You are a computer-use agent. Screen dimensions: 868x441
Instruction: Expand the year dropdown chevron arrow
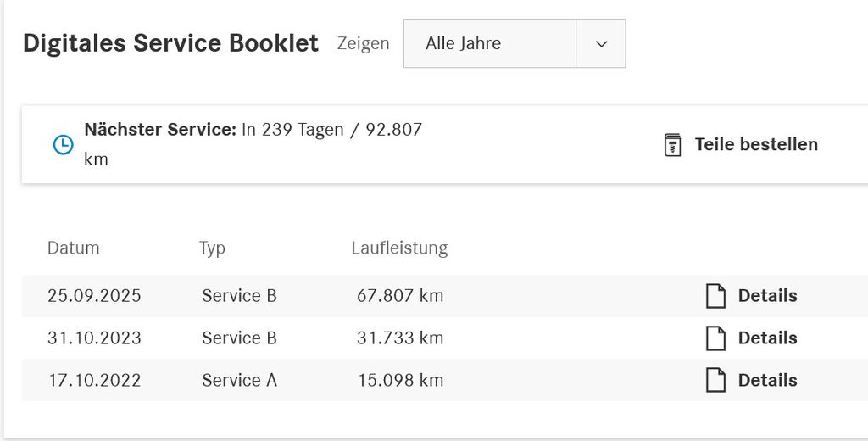click(x=601, y=43)
